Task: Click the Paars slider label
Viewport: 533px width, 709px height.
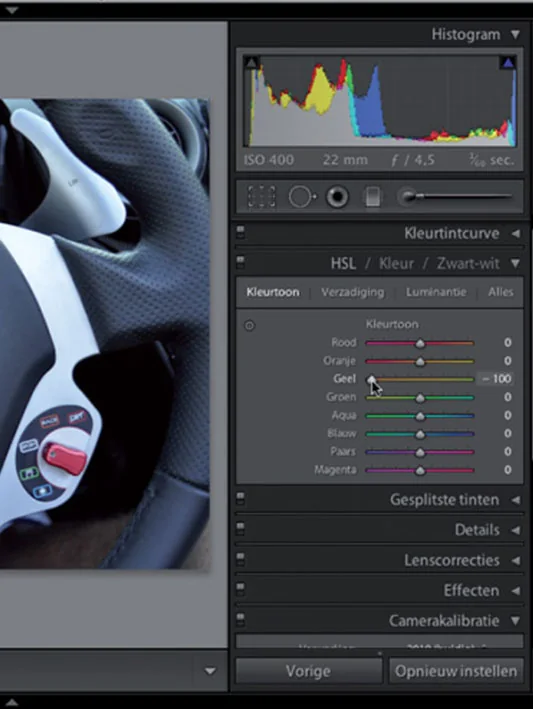Action: click(x=343, y=451)
